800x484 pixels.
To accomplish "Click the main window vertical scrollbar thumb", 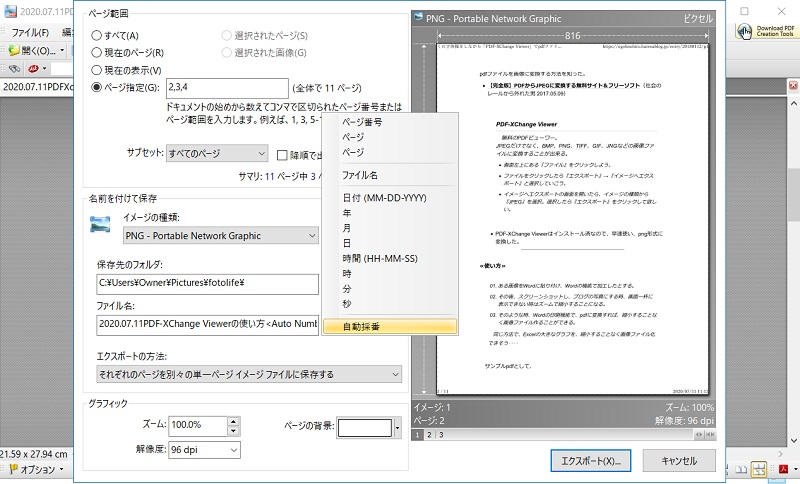I will [x=794, y=194].
